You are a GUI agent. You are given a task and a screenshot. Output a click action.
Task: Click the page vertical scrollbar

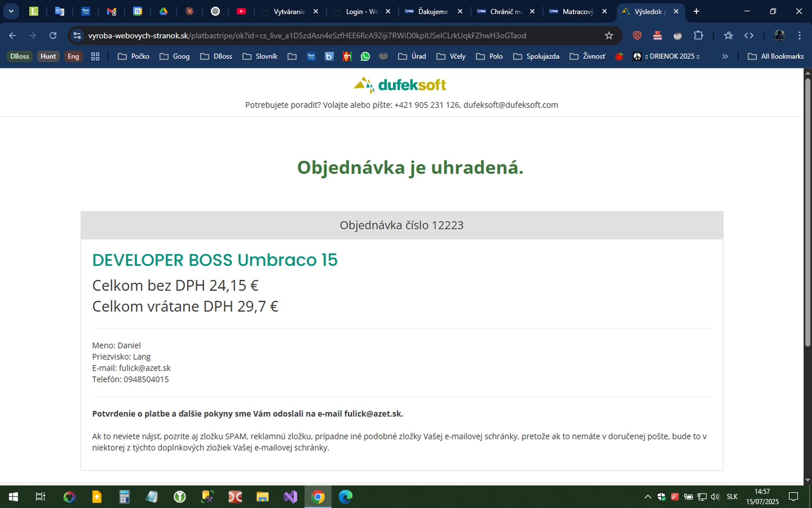click(807, 212)
